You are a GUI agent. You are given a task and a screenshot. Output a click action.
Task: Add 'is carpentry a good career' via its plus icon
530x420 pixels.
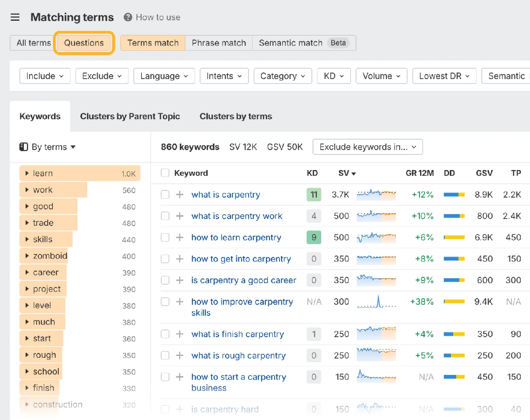179,280
